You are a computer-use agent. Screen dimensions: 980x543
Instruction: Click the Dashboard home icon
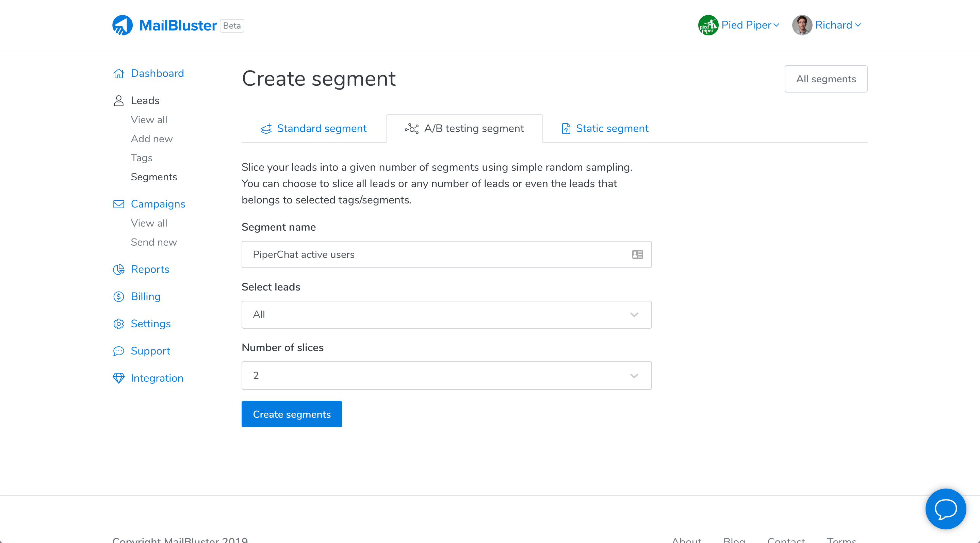coord(119,73)
